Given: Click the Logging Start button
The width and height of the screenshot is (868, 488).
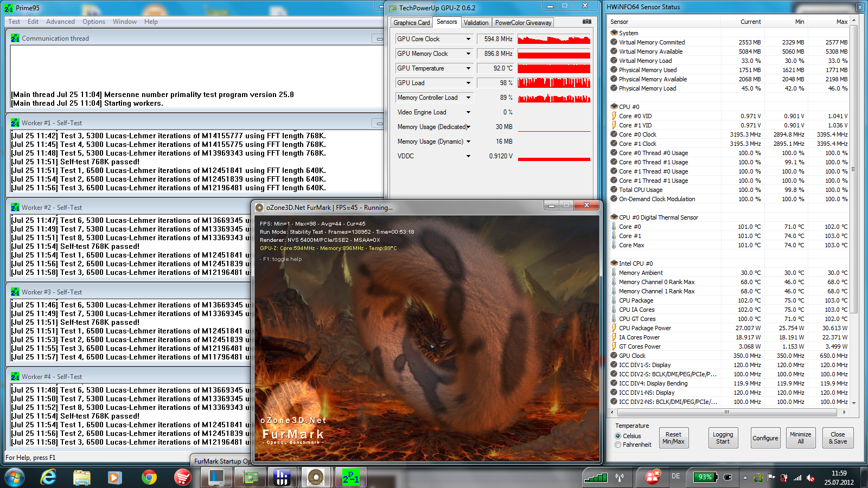Looking at the screenshot, I should pos(723,438).
